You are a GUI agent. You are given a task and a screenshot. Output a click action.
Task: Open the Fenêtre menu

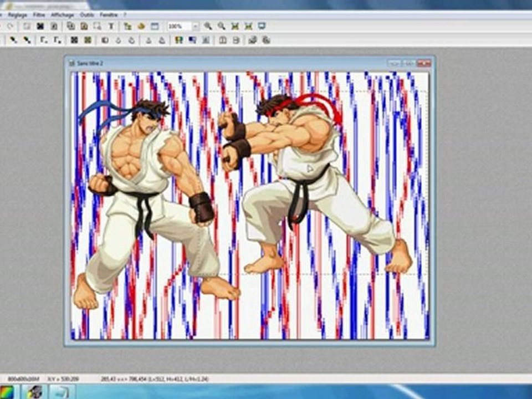click(109, 14)
